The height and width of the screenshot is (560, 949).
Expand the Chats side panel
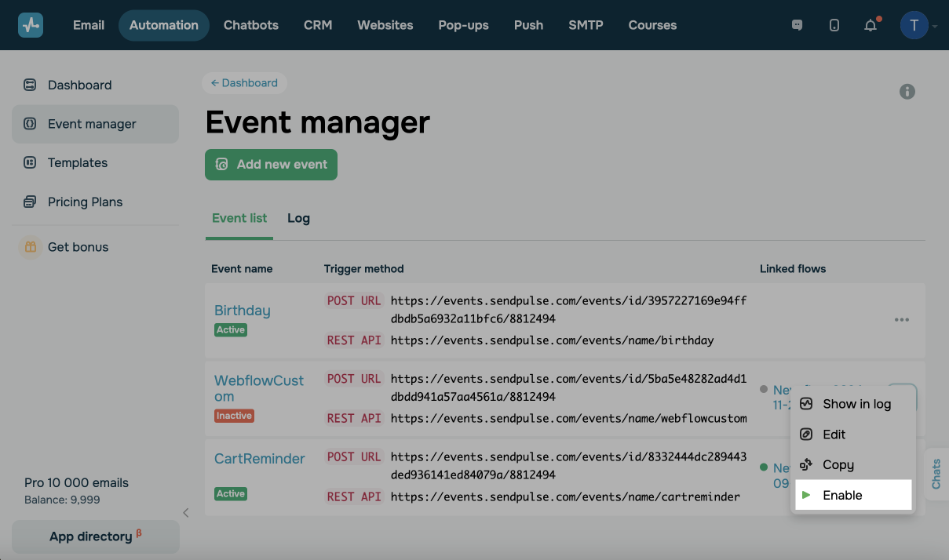936,475
